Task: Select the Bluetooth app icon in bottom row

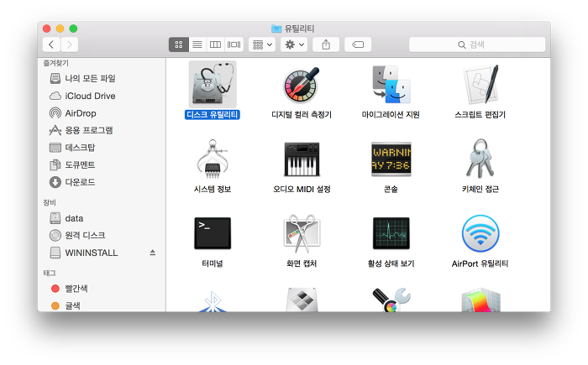Action: 213,301
